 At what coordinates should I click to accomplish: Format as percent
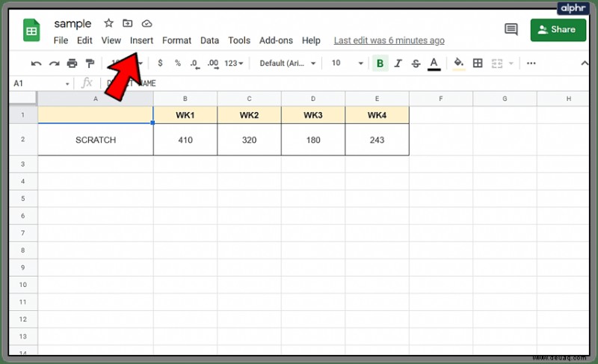178,63
